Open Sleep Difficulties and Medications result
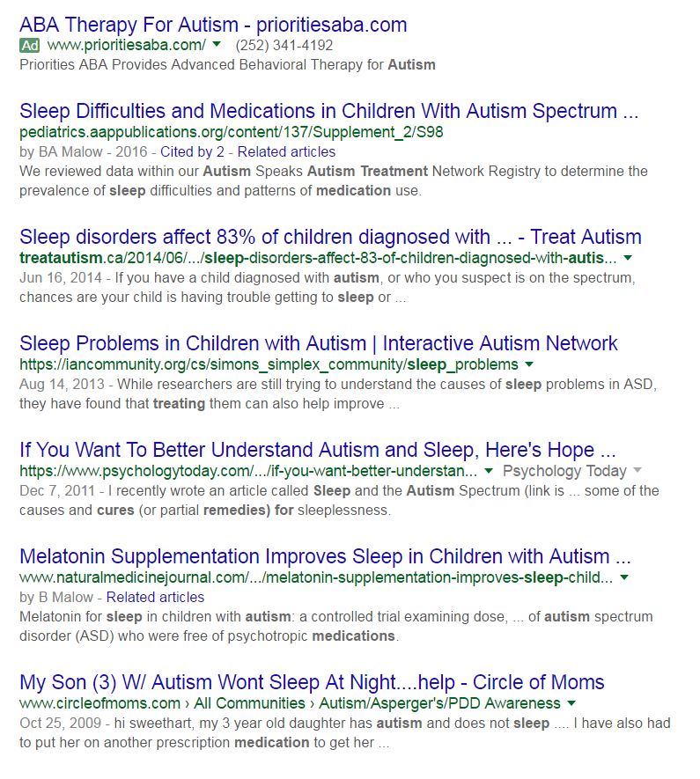This screenshot has height=779, width=700. pyautogui.click(x=328, y=112)
